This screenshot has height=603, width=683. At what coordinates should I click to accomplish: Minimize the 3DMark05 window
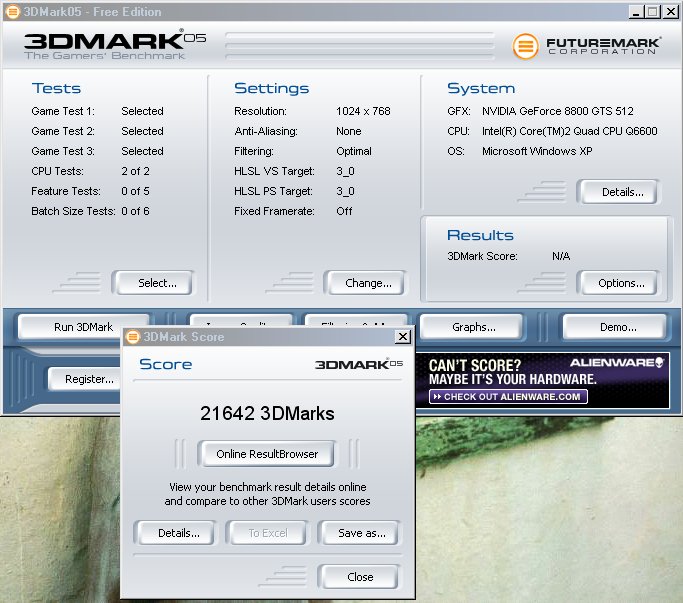click(636, 12)
